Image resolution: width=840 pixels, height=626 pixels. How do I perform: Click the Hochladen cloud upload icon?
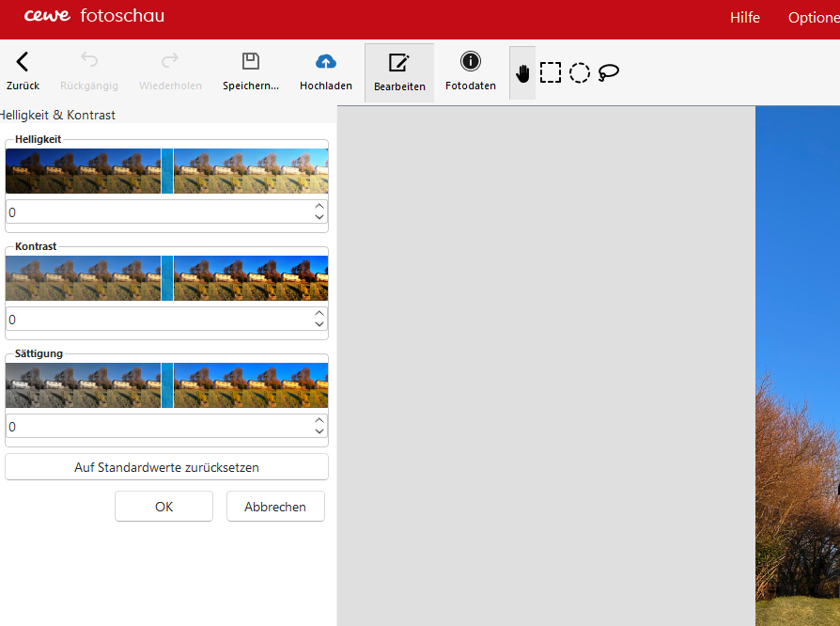325,62
